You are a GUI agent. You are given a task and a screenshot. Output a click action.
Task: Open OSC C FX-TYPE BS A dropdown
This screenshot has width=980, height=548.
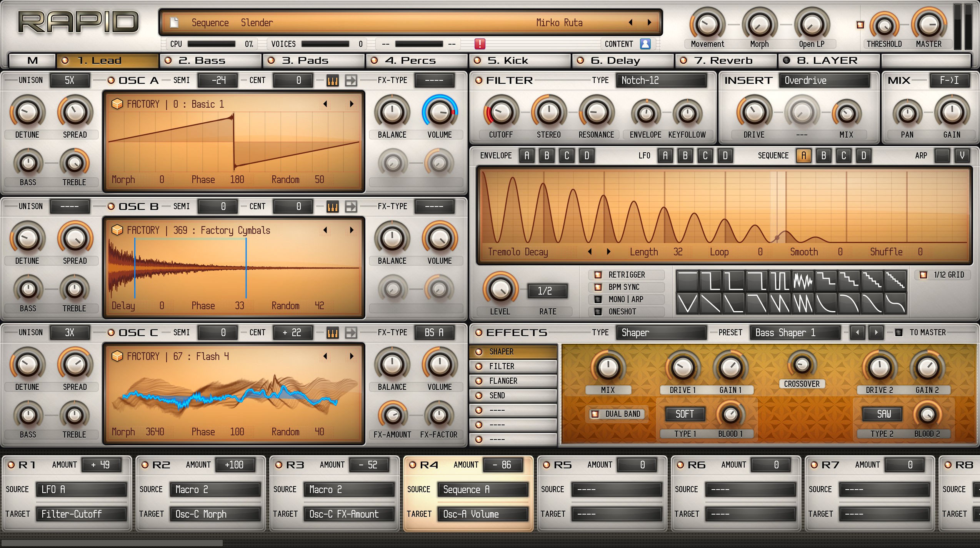coord(435,333)
